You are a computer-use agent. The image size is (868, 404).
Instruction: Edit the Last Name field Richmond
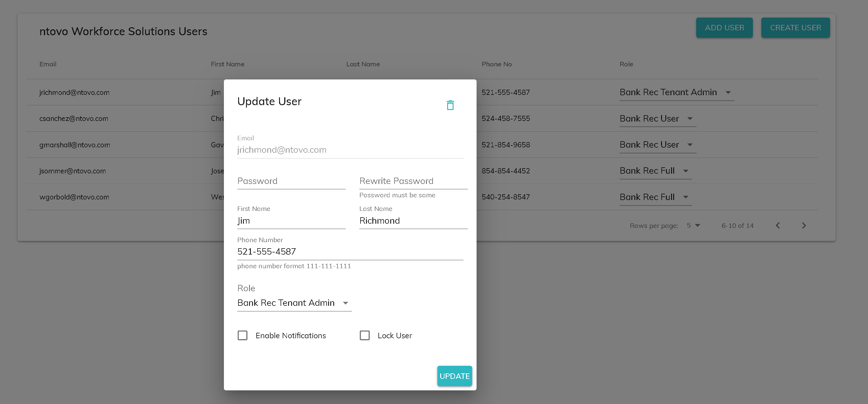click(x=413, y=221)
